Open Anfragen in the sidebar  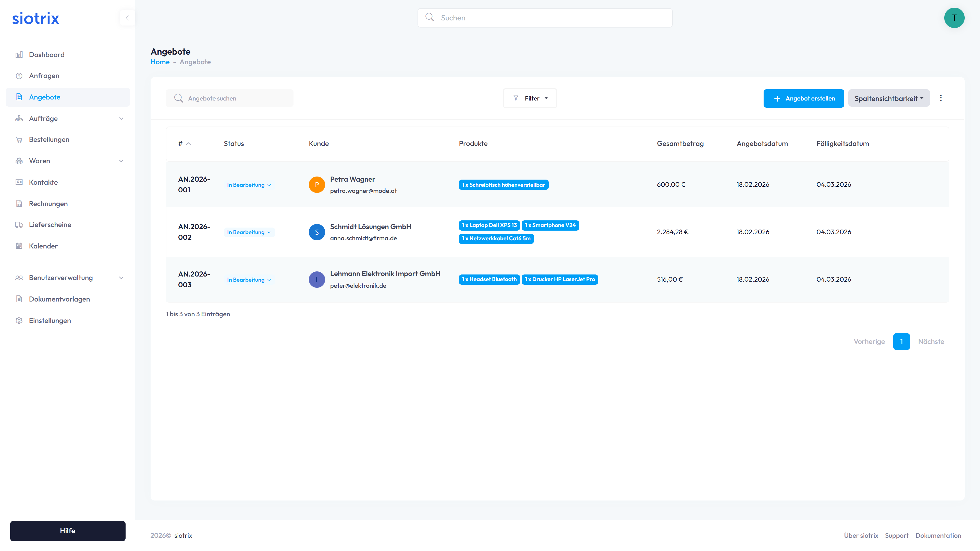pyautogui.click(x=44, y=76)
